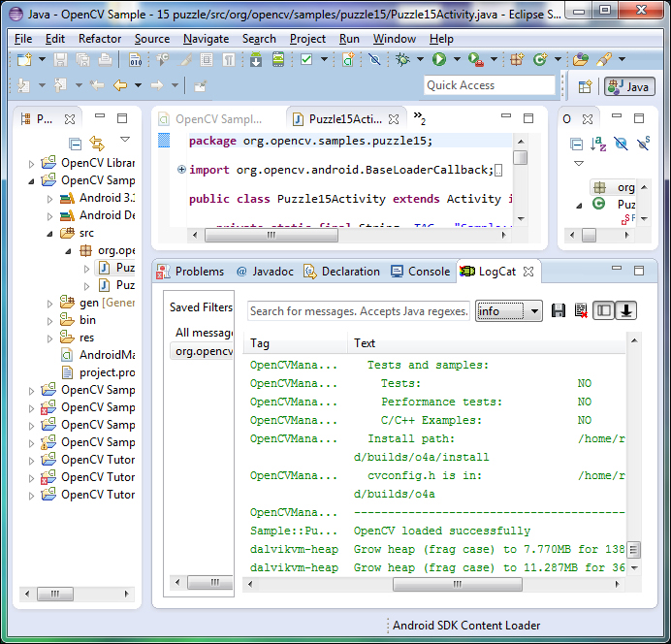Click the Package Explorer horizontal scrollbar thumb

[55, 594]
